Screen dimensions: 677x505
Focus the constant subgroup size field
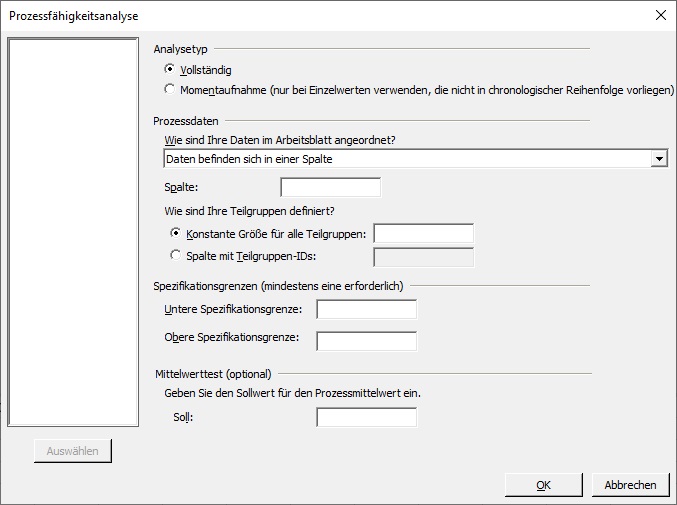(424, 234)
